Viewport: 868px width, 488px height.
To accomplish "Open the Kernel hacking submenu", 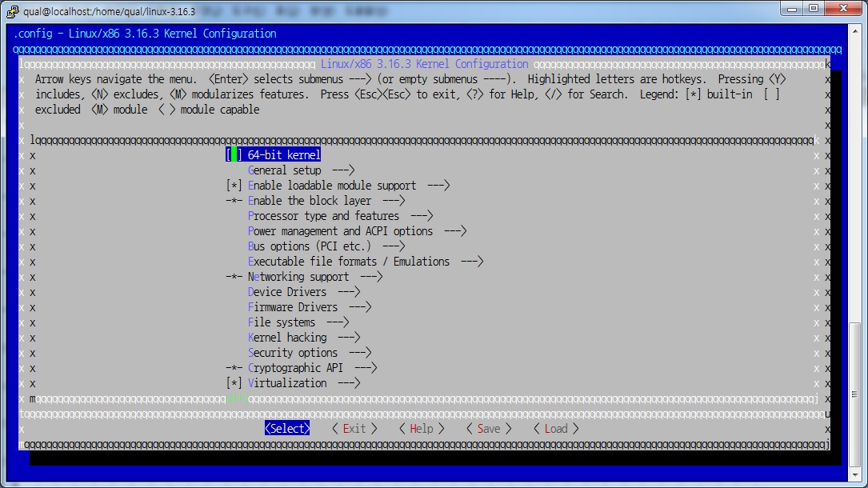I will point(304,338).
